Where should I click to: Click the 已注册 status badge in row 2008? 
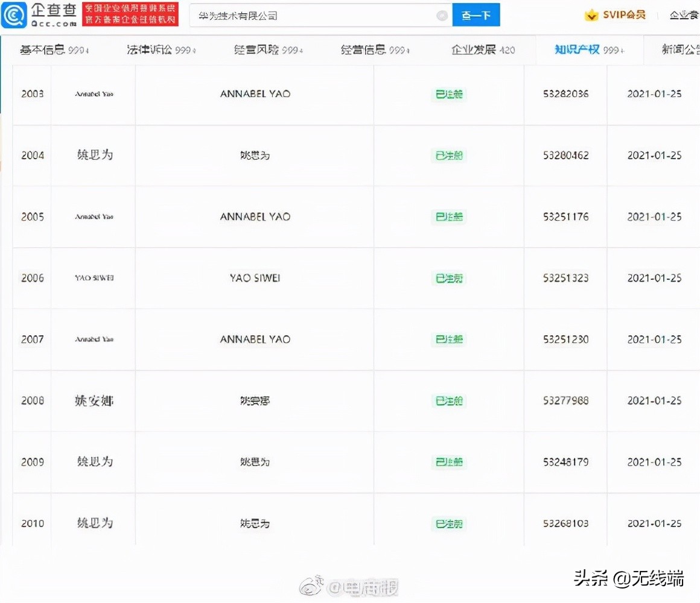pos(448,401)
